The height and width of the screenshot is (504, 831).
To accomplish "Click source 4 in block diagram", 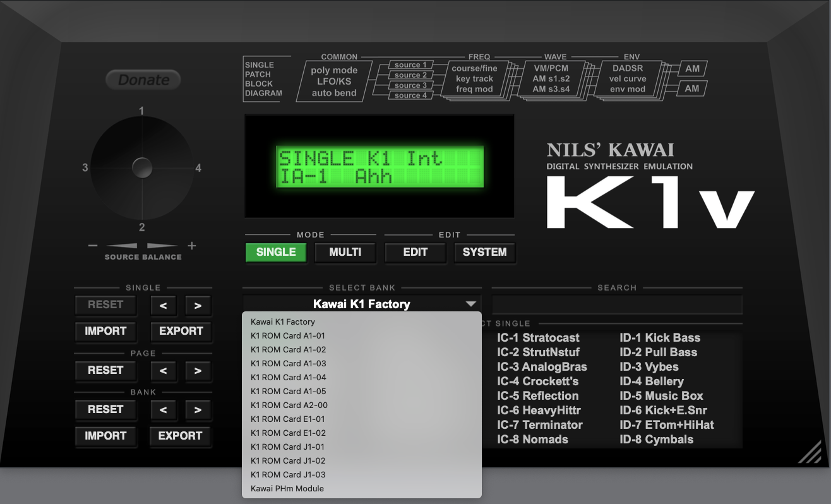I will [x=410, y=95].
